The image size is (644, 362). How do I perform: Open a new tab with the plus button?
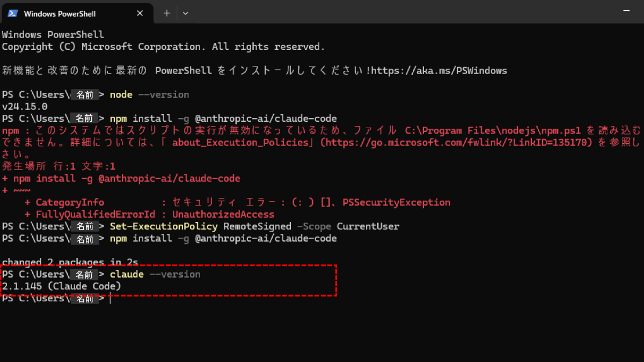click(167, 13)
